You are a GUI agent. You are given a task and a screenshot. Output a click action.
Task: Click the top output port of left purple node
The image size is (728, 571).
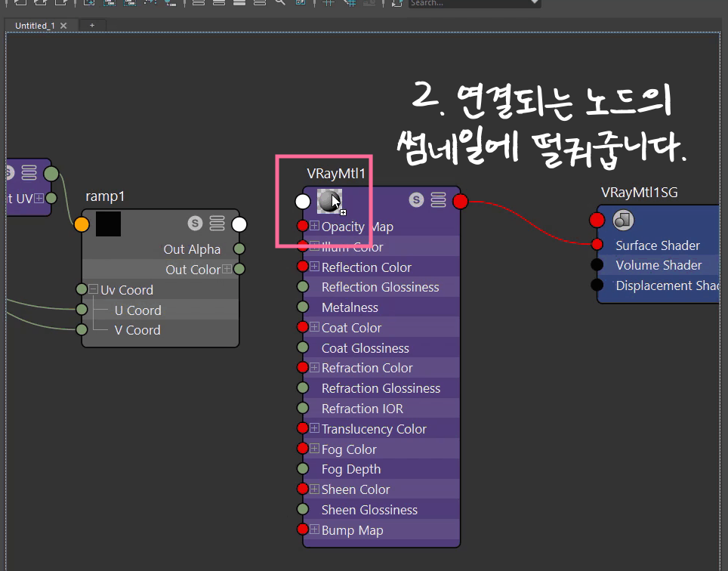click(51, 174)
